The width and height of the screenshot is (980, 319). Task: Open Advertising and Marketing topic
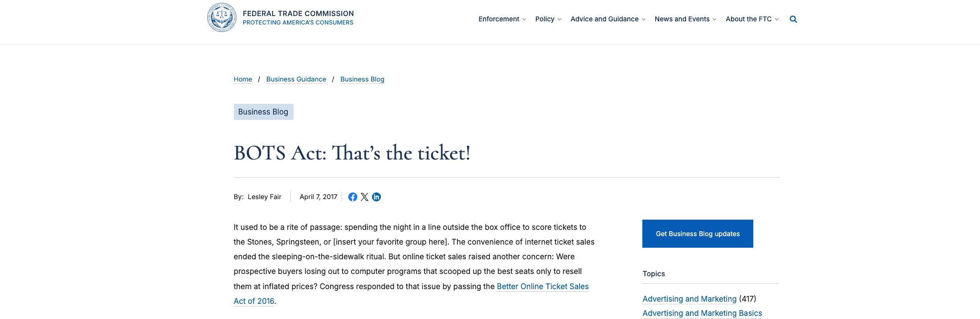click(x=690, y=299)
